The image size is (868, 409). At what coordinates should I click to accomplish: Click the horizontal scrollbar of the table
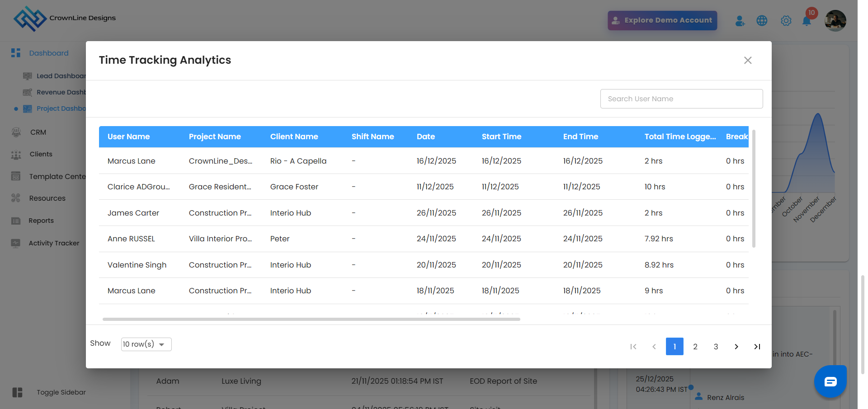(311, 319)
